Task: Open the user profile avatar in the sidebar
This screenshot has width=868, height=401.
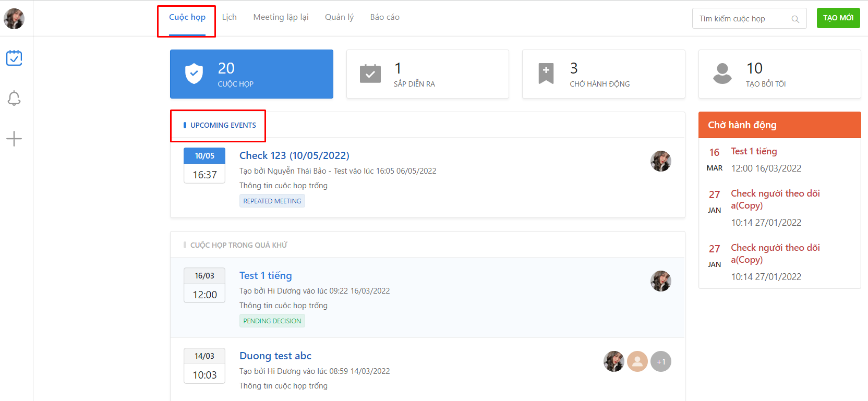Action: click(14, 19)
